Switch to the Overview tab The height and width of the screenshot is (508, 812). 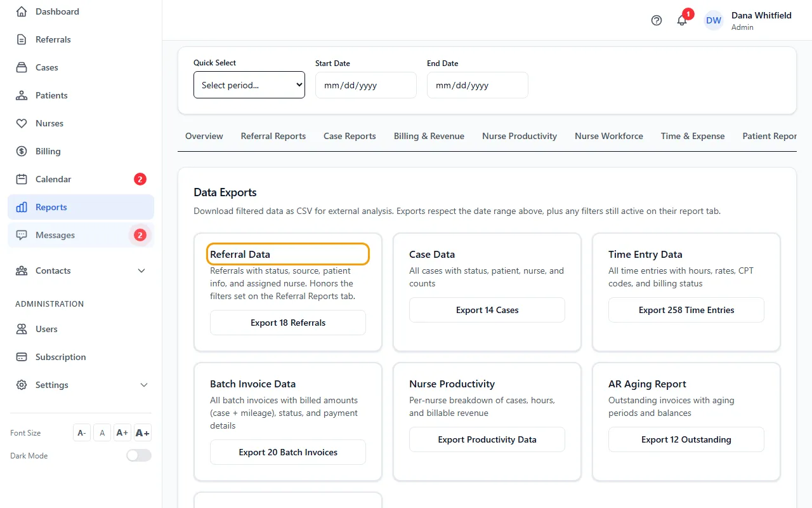pyautogui.click(x=204, y=136)
